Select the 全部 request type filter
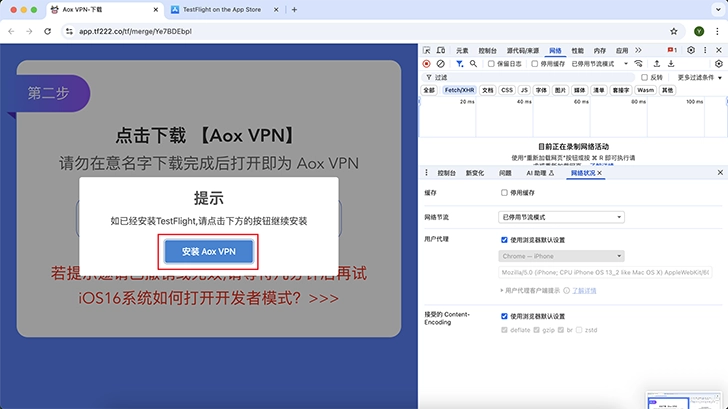The height and width of the screenshot is (409, 728). (x=429, y=90)
